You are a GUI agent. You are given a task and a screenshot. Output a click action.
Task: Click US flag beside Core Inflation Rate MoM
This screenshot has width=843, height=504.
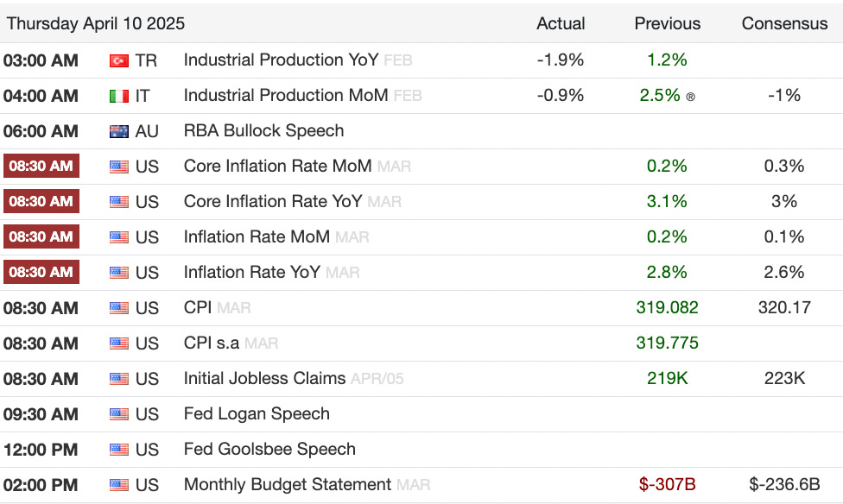(119, 167)
